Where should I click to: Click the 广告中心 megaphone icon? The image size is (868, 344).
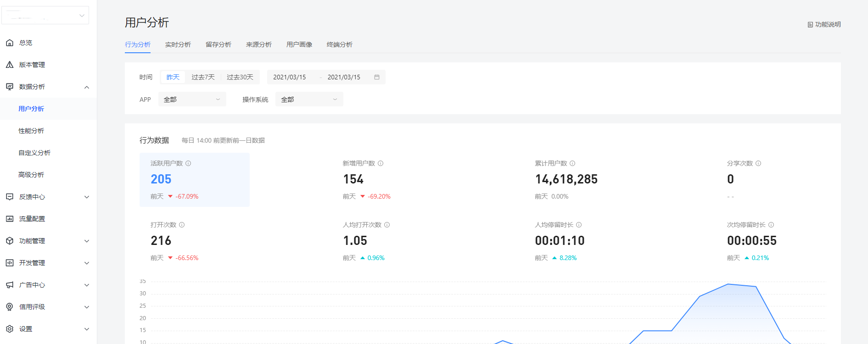pos(10,285)
